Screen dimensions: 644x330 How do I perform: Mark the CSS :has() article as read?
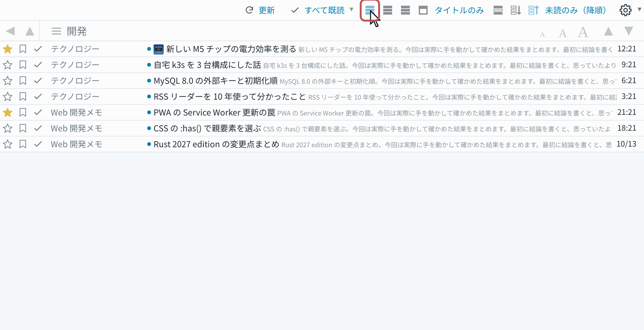coord(38,128)
